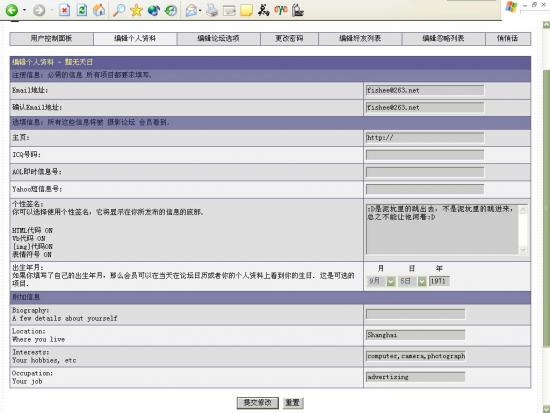Click the 'A few details about yourself' text
Viewport: 550px width, 413px height.
pyautogui.click(x=65, y=319)
